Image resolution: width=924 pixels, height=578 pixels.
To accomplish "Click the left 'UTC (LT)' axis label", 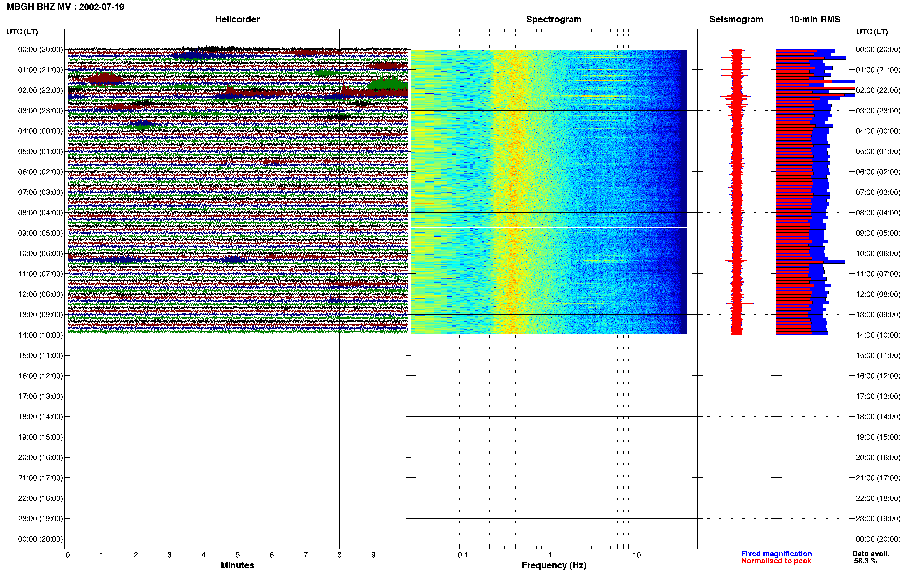I will click(22, 32).
